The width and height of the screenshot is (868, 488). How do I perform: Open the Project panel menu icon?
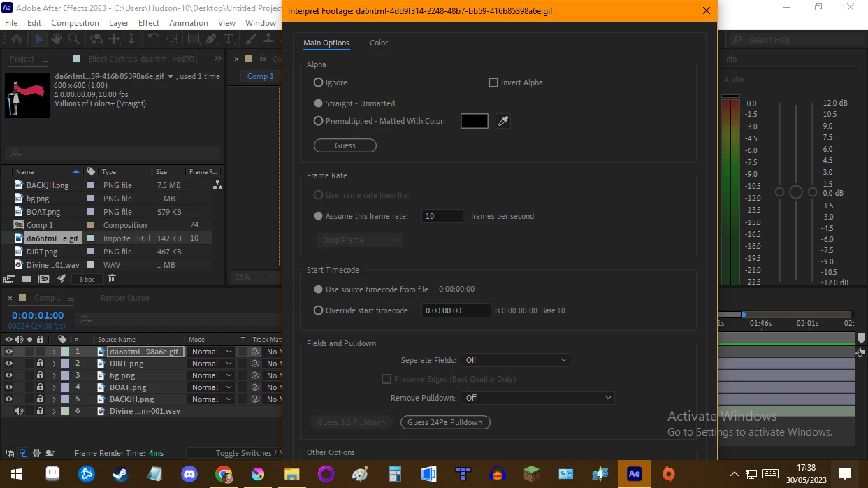[45, 59]
